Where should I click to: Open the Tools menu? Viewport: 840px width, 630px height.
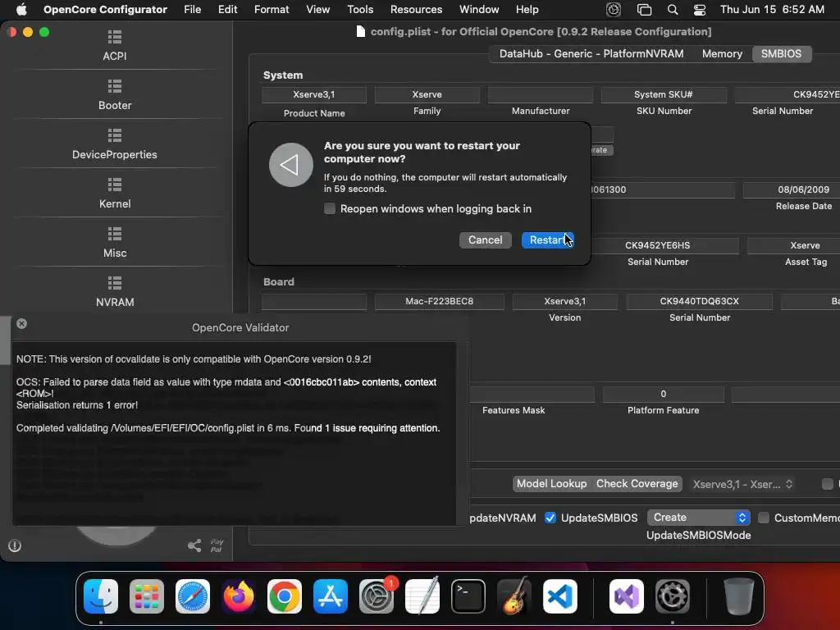360,9
